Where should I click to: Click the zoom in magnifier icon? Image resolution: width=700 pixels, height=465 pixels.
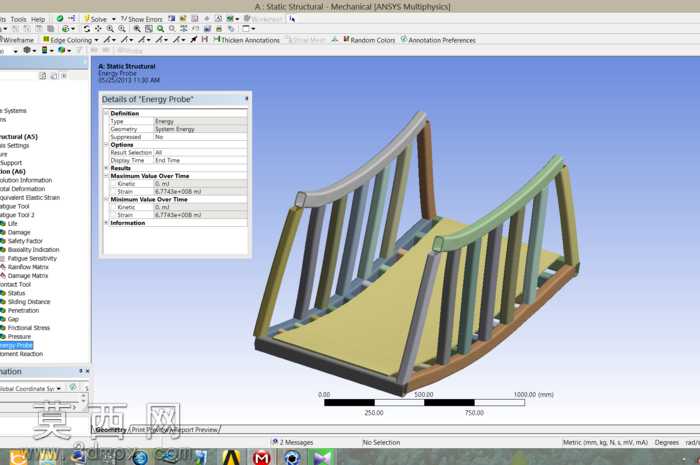click(x=110, y=29)
